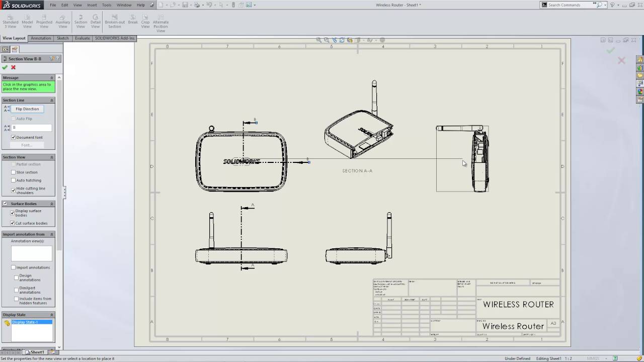Select the Projected View tool
Screen dimensions: 644x362
44,22
